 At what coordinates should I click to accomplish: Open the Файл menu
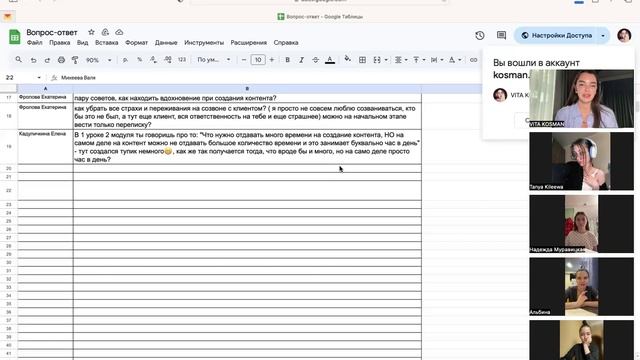35,42
